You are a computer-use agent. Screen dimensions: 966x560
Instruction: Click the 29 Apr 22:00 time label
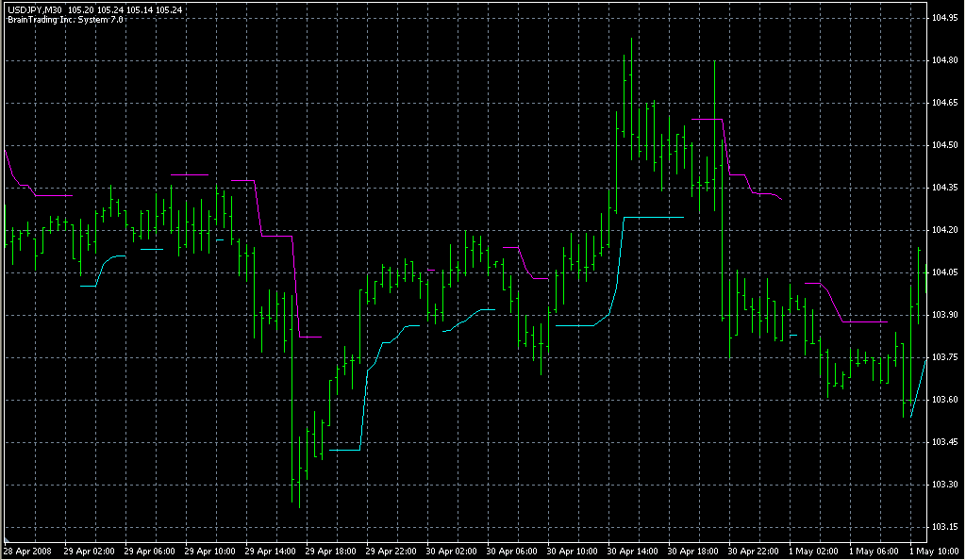coord(391,552)
